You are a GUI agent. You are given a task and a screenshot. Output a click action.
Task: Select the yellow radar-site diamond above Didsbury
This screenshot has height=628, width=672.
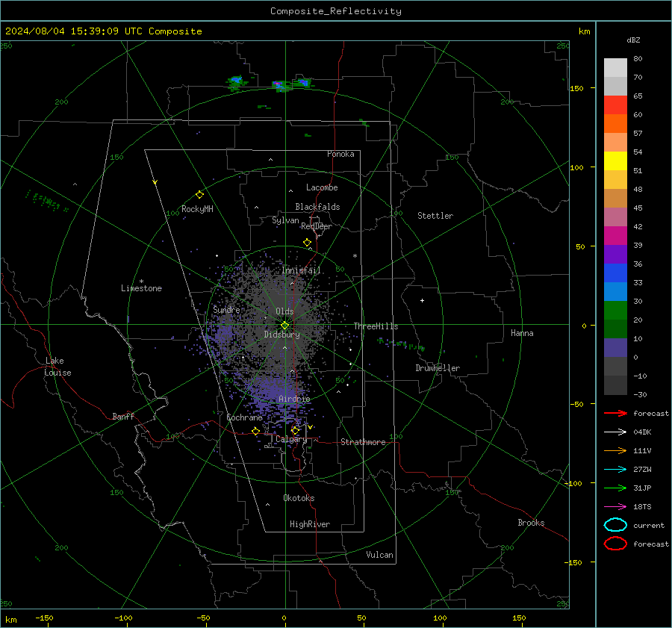coord(284,326)
